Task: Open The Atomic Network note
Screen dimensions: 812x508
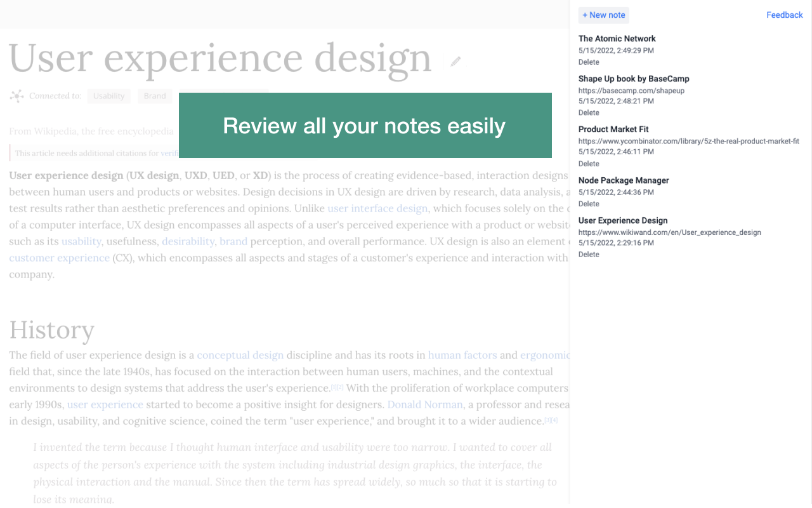Action: pos(617,39)
